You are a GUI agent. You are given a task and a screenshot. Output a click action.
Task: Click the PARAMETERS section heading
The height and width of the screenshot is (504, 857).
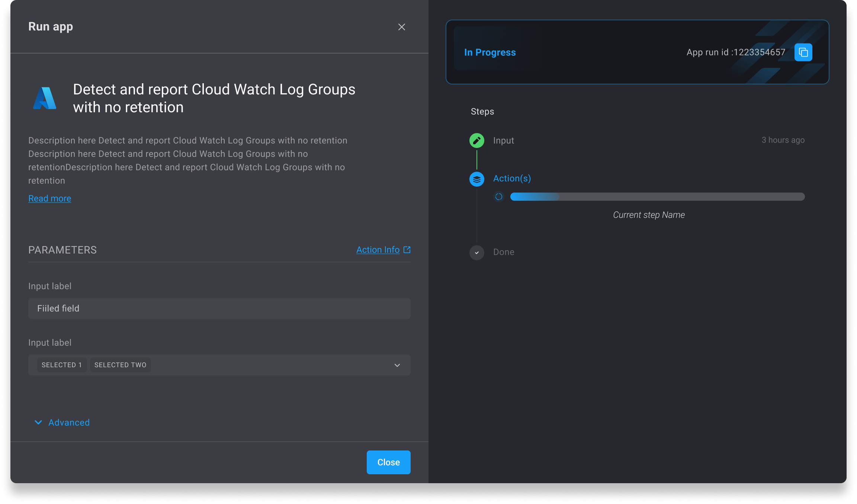tap(62, 250)
